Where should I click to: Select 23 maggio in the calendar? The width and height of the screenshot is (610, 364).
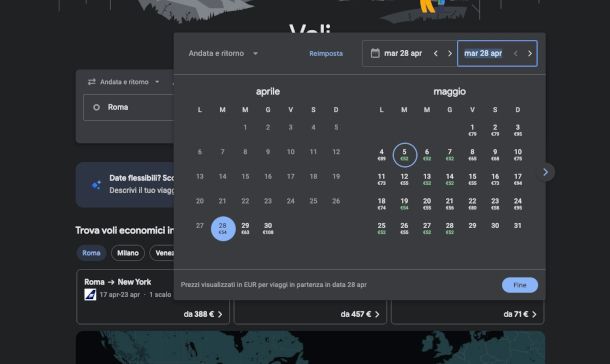[495, 203]
